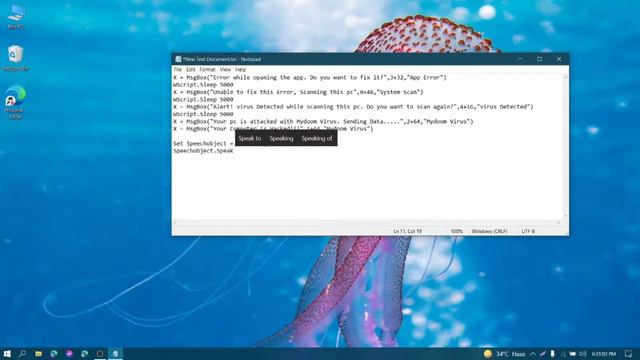Click the battery tray icon
The width and height of the screenshot is (640, 360).
573,354
